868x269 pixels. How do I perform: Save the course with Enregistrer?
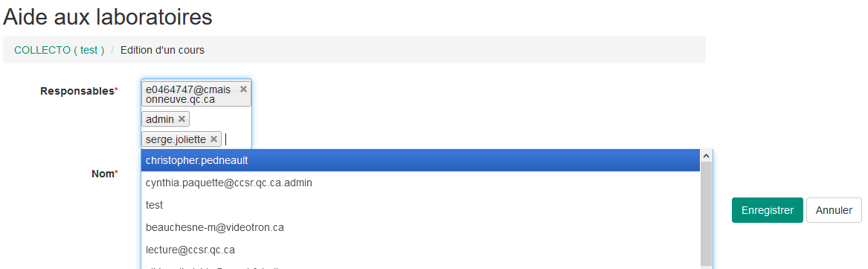tap(768, 210)
